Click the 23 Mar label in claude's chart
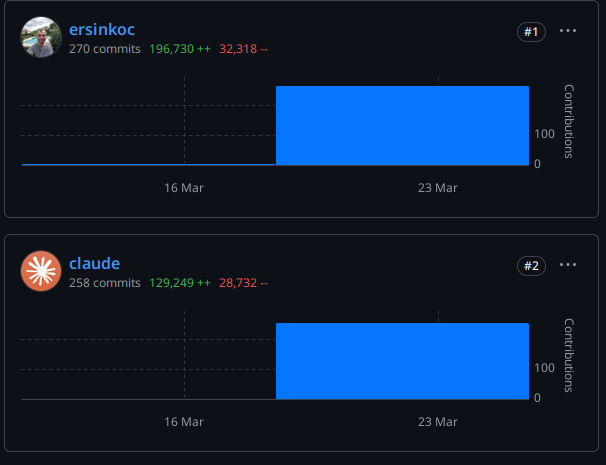This screenshot has width=606, height=465. (438, 422)
